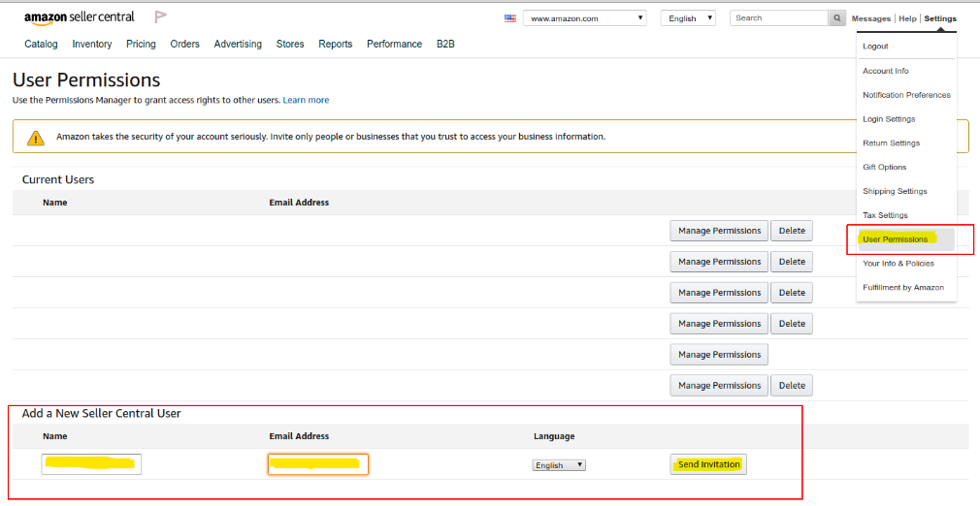
Task: Click the new user Email Address field
Action: [x=318, y=464]
